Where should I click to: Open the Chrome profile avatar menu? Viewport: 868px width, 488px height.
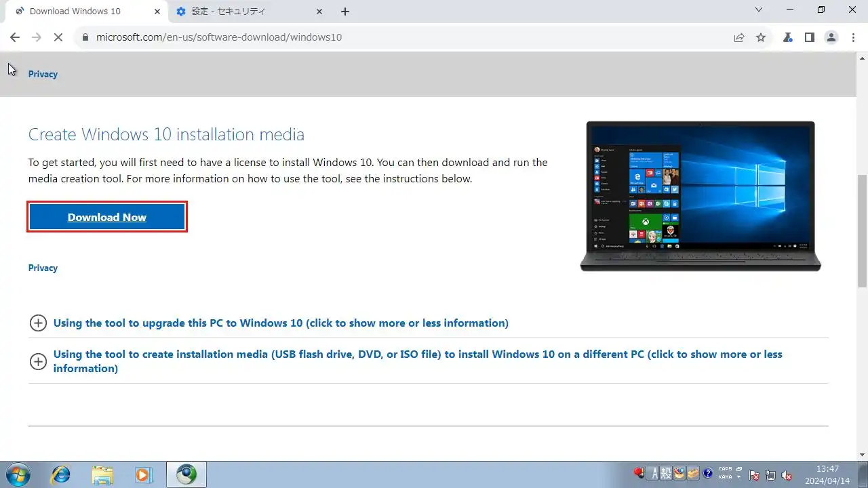tap(831, 37)
